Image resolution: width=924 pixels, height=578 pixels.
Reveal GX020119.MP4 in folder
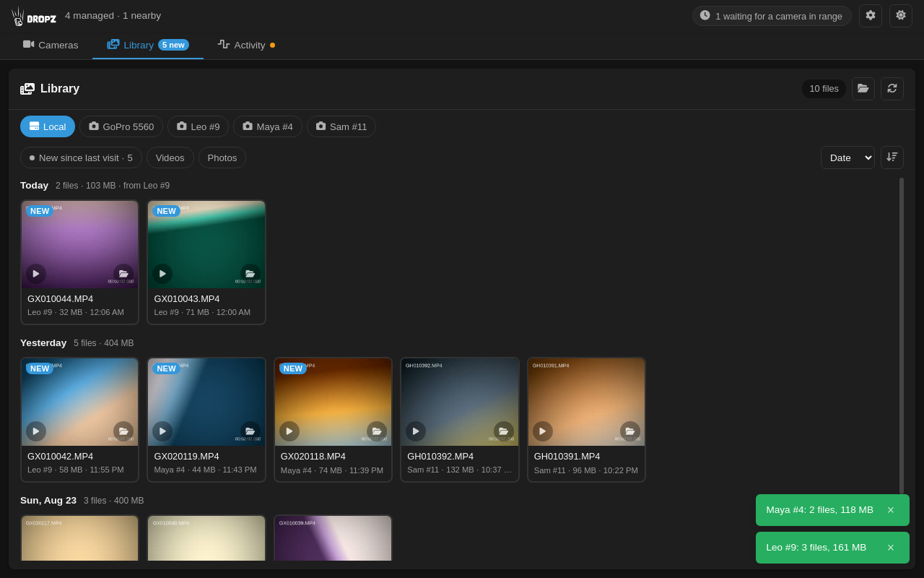point(250,431)
